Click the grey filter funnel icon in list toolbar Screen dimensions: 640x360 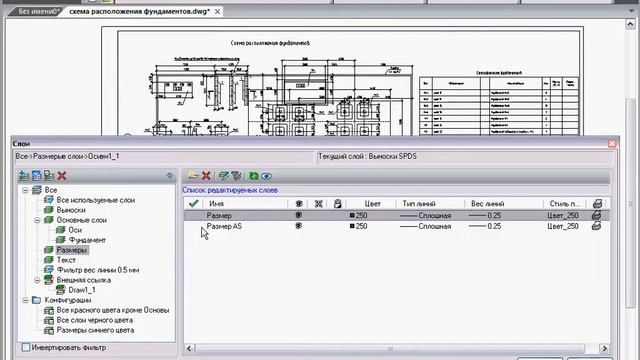pyautogui.click(x=236, y=176)
